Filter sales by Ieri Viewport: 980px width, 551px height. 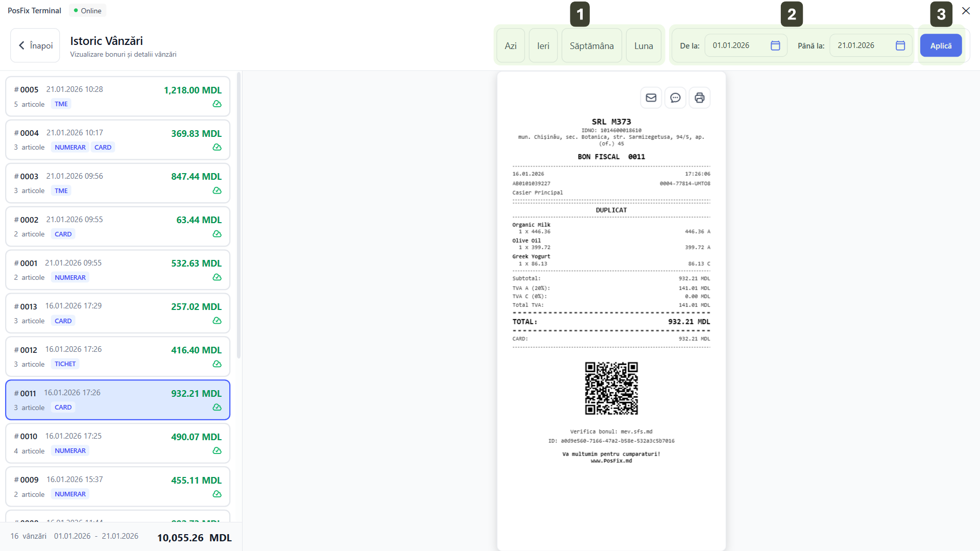(x=543, y=45)
